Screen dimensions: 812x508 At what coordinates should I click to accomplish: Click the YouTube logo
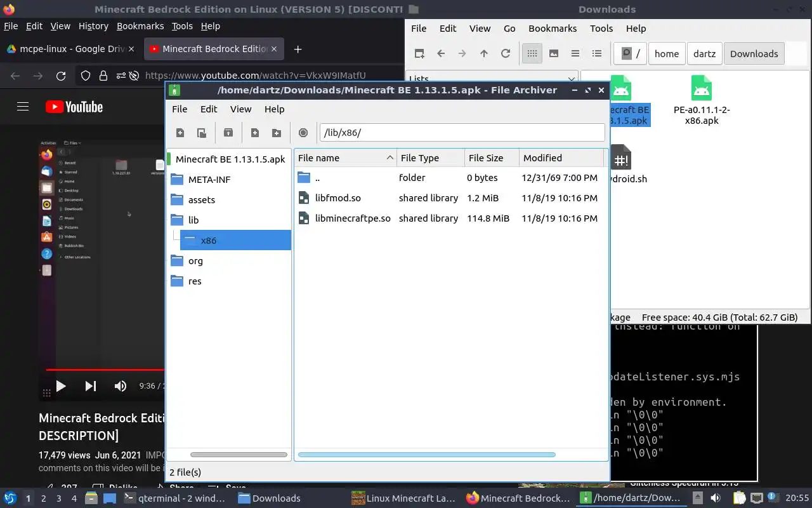click(74, 107)
